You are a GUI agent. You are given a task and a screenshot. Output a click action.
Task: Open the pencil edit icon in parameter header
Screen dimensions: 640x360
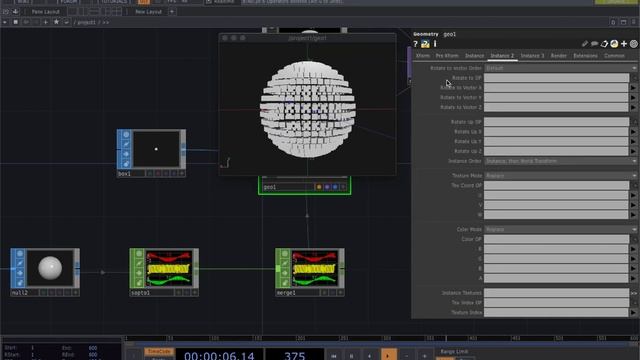pos(585,44)
